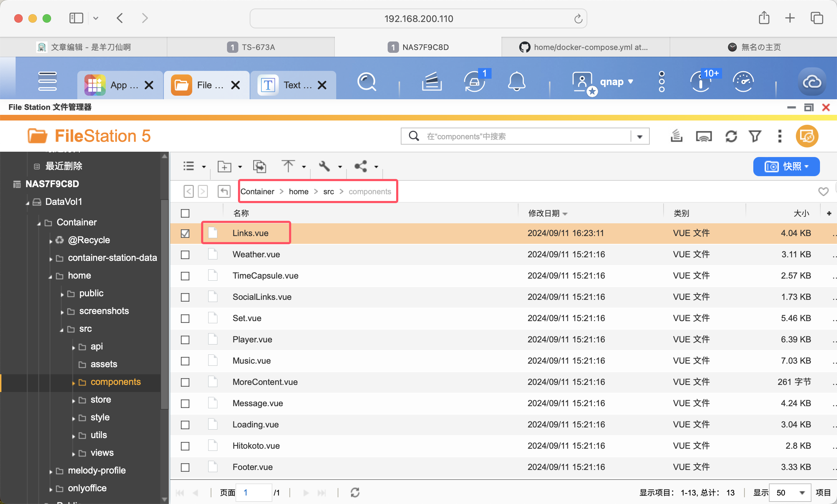Screen dimensions: 837x504
Task: Check the Weather.vue checkbox
Action: (x=185, y=255)
